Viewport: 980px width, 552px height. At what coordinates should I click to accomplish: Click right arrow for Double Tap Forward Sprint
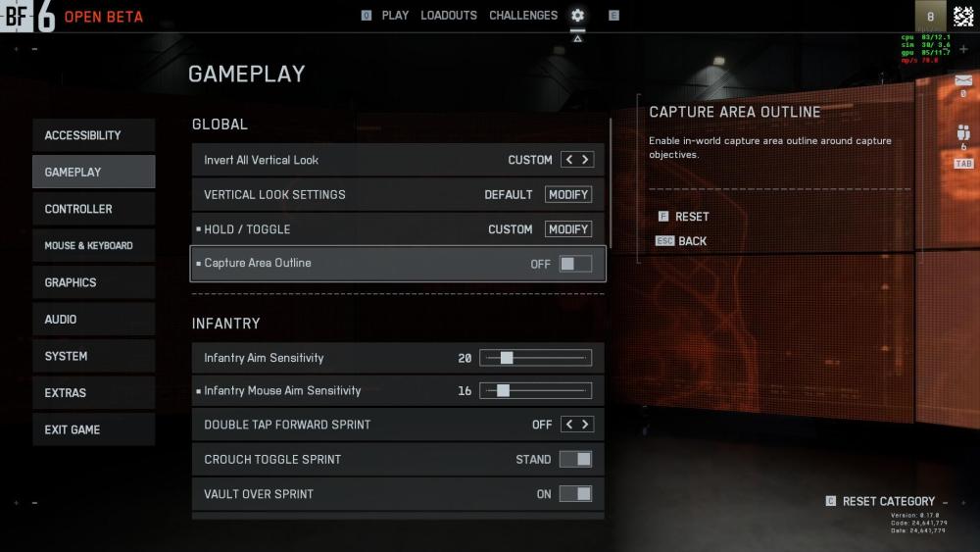coord(585,425)
